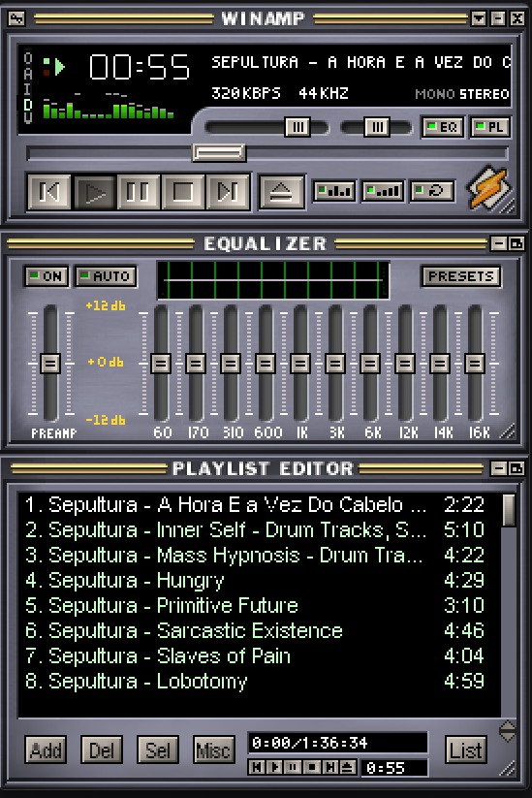This screenshot has height=798, width=532.
Task: Click the 3K band slider handle
Action: point(335,364)
